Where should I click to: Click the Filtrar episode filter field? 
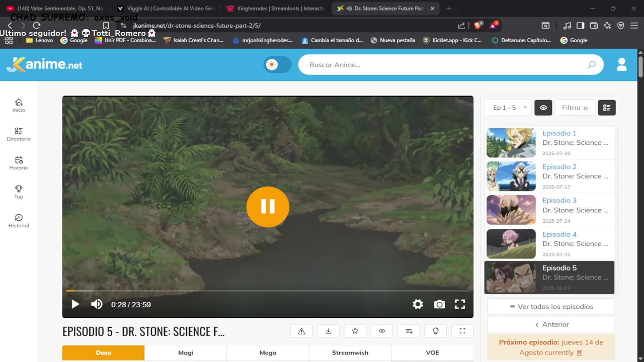pos(575,108)
